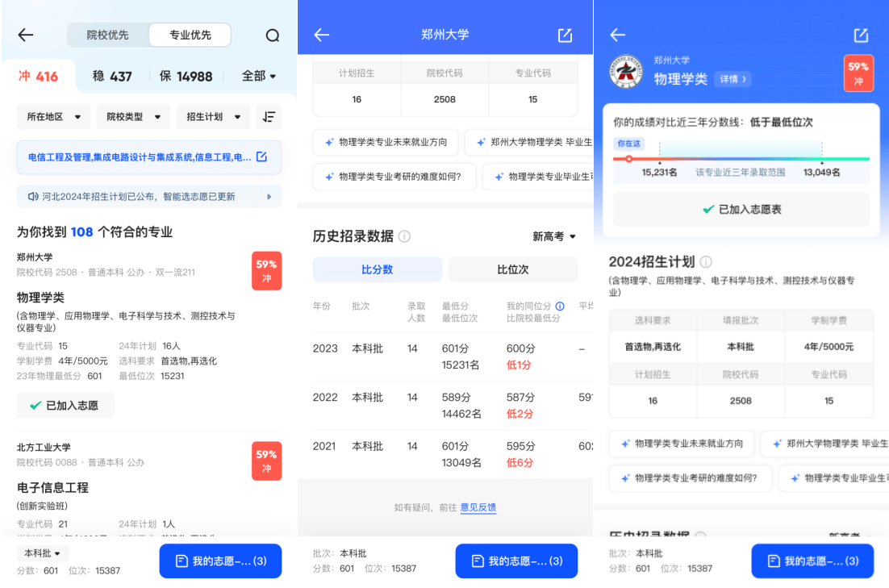Image resolution: width=889 pixels, height=588 pixels.
Task: Select the 冲 416 tab
Action: (x=38, y=76)
